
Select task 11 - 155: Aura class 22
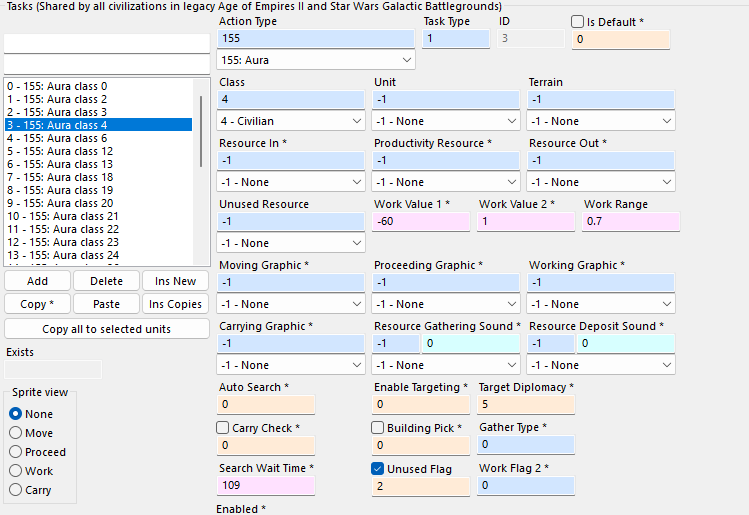tap(98, 229)
